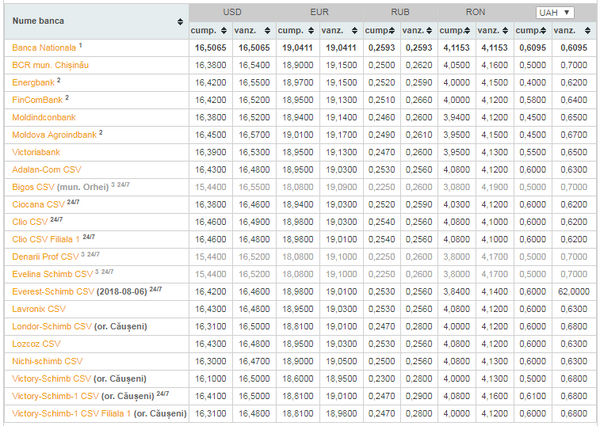
Task: Open Moldova Agroindbank link
Action: (54, 135)
